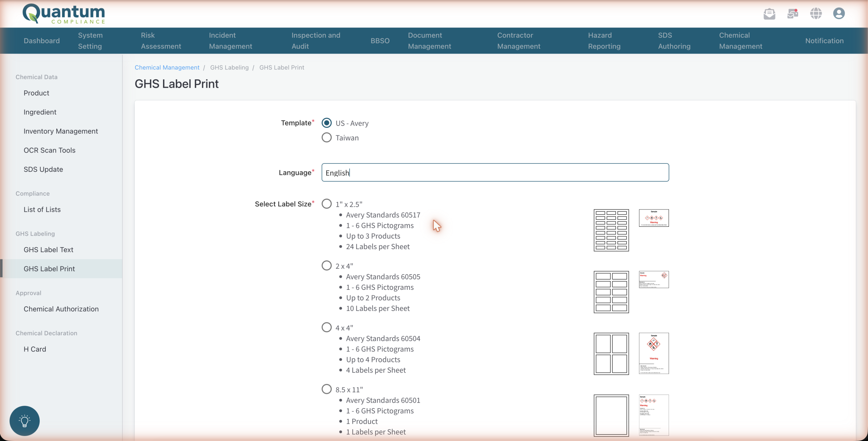Image resolution: width=868 pixels, height=441 pixels.
Task: Click the '24 Labels per Sheet' text
Action: tap(378, 246)
